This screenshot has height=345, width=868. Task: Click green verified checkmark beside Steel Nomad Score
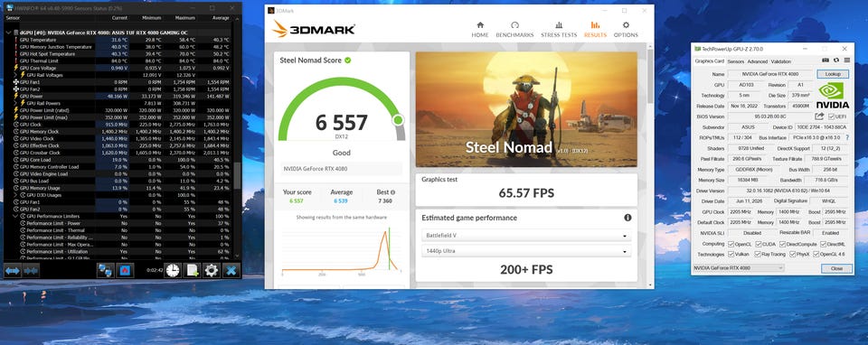click(347, 61)
